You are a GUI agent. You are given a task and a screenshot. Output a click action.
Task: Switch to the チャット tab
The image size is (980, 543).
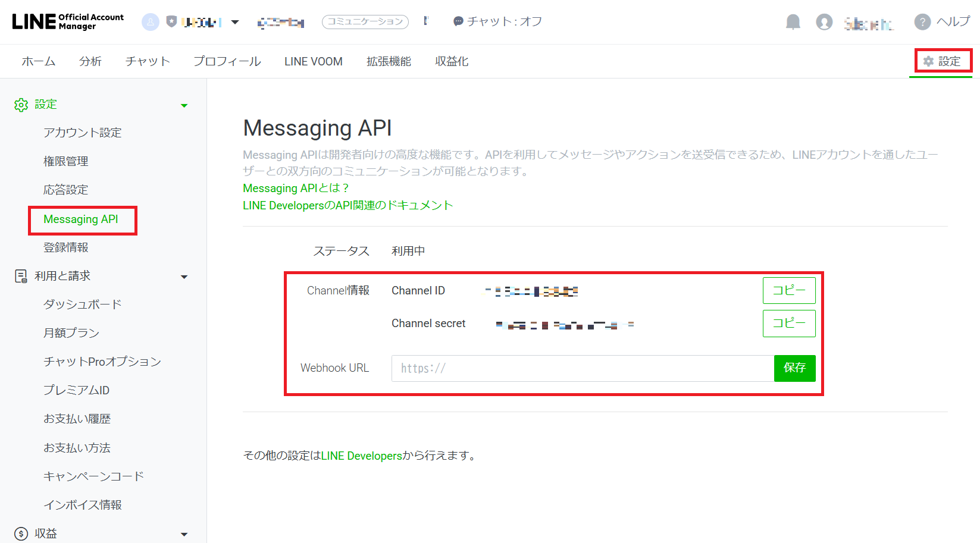click(148, 61)
